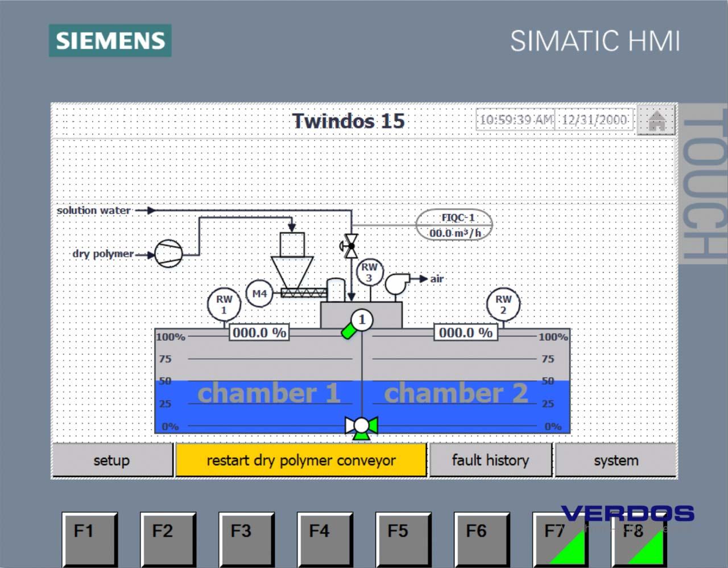Click the dry polymer conveyor blower symbol
Screen dimensions: 728x568
click(x=168, y=253)
